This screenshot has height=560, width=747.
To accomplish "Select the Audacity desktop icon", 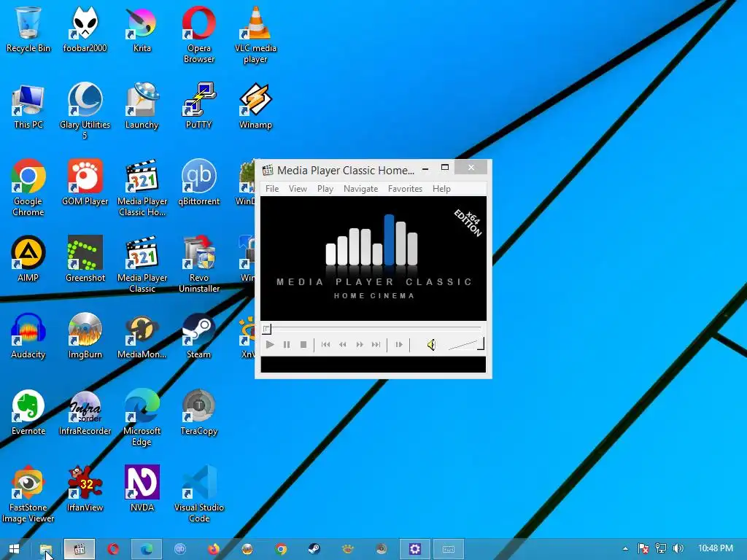I will tap(28, 335).
